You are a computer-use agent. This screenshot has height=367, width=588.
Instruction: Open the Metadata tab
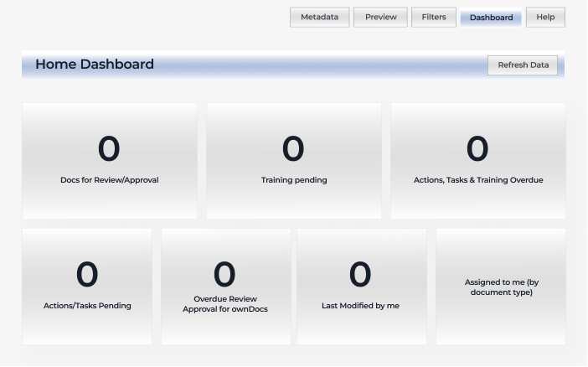click(319, 17)
